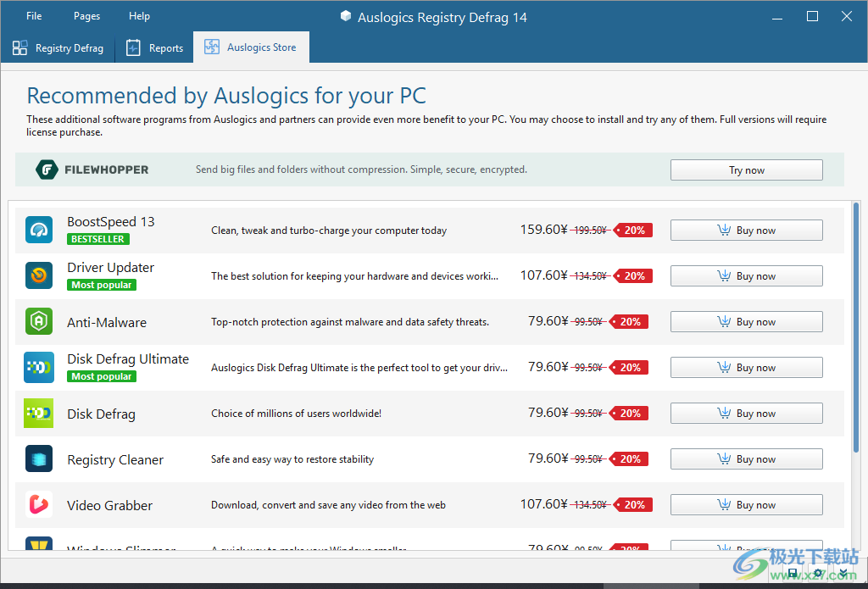Click the Video Grabber product icon
Image resolution: width=868 pixels, height=589 pixels.
pos(39,504)
